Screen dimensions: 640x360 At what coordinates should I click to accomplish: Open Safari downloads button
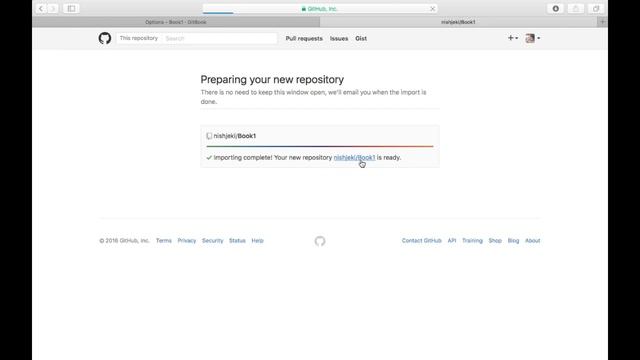coord(556,9)
